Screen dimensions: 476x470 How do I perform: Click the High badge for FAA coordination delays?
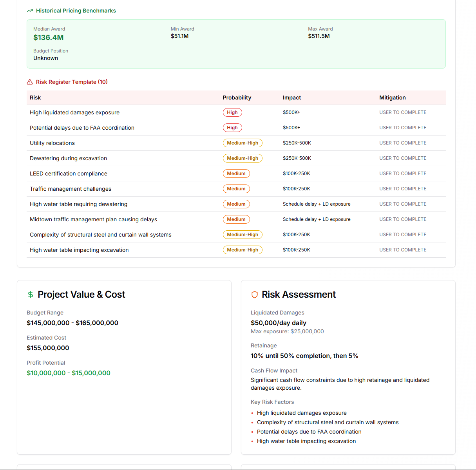pyautogui.click(x=232, y=127)
